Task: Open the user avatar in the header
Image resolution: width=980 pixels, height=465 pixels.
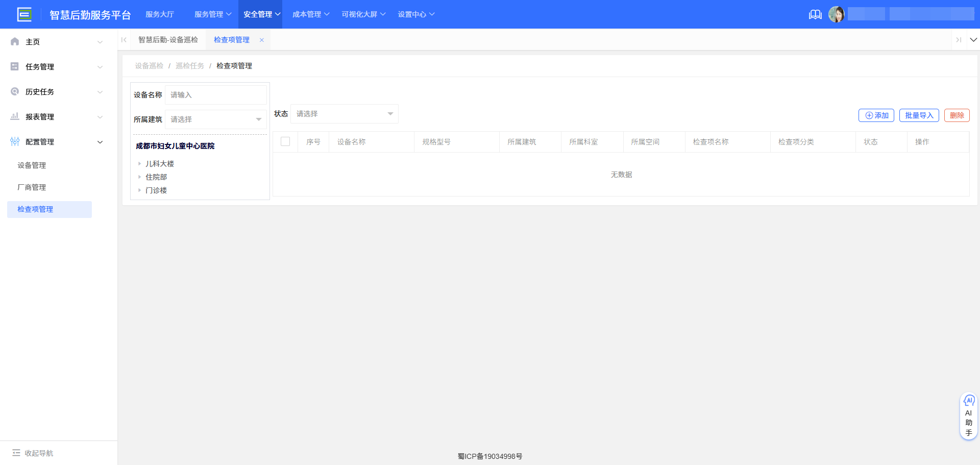Action: 837,14
